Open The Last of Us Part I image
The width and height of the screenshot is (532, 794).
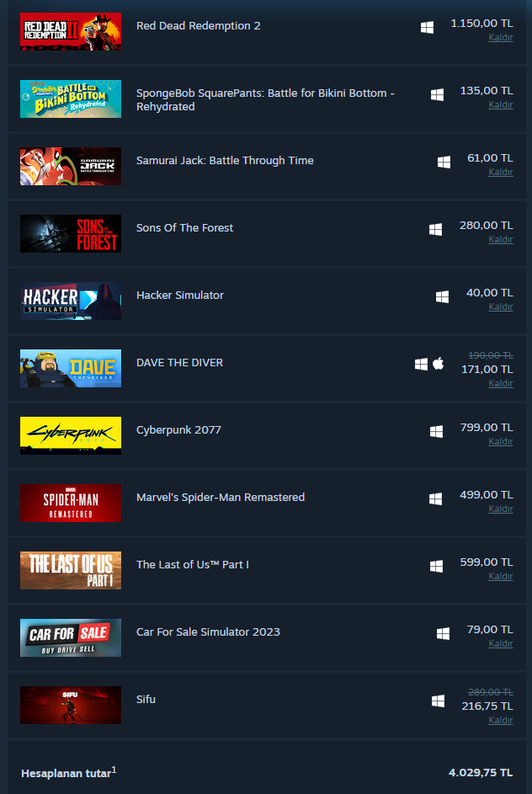[71, 570]
